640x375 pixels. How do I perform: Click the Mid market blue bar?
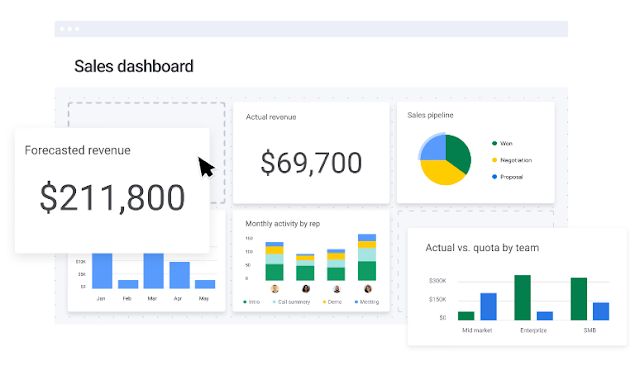489,306
